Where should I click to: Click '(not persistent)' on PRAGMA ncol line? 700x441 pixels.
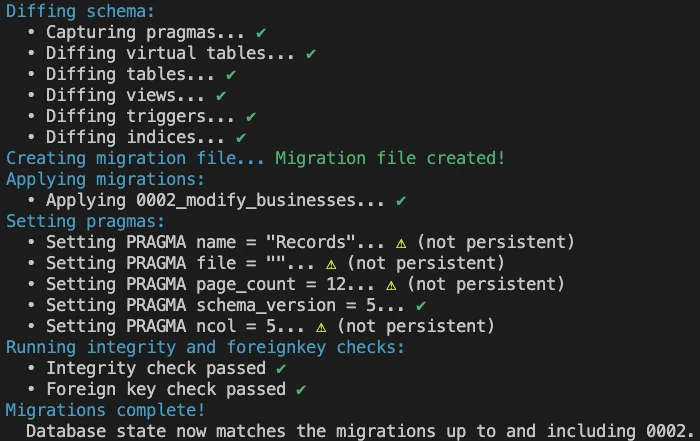[x=416, y=326]
